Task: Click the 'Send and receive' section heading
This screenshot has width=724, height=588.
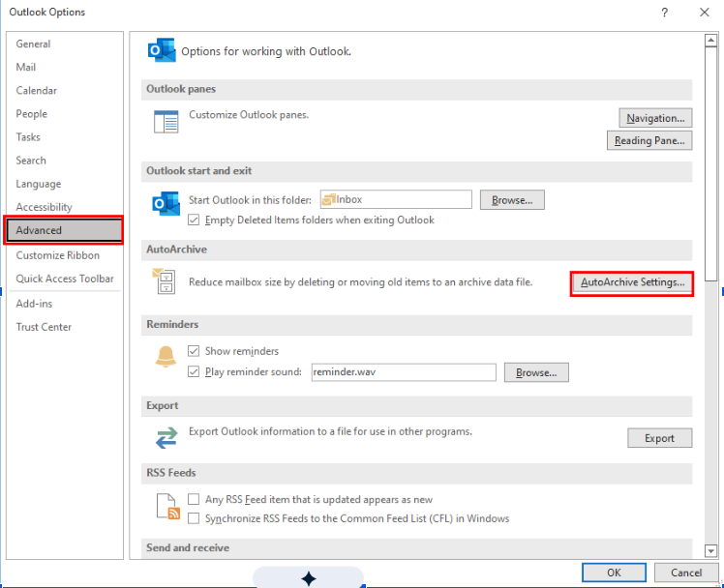Action: pyautogui.click(x=188, y=548)
